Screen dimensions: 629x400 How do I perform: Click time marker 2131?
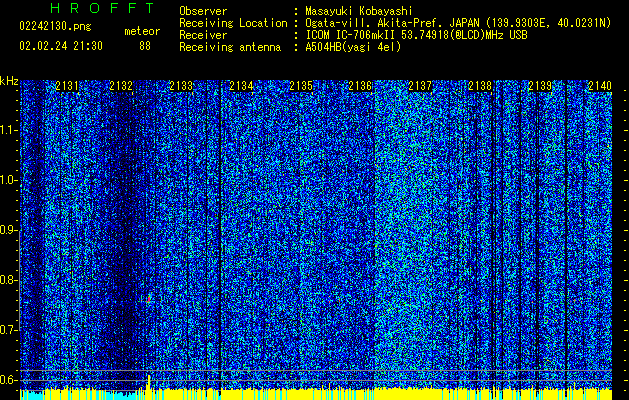(x=67, y=86)
